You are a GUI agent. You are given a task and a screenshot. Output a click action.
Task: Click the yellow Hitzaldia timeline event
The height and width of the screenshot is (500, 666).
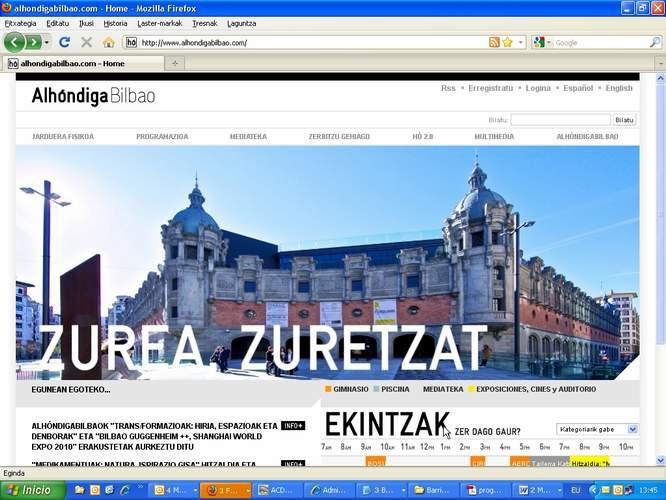pos(590,462)
